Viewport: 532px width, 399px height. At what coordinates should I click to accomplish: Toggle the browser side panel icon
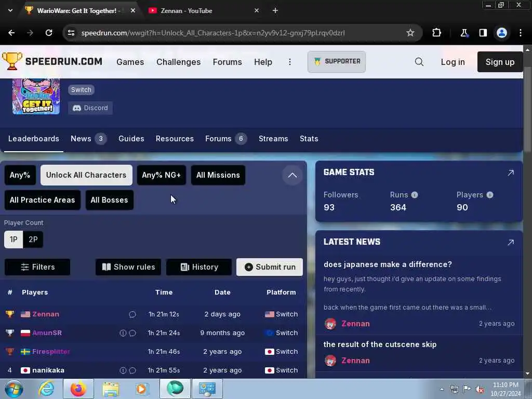pos(483,33)
